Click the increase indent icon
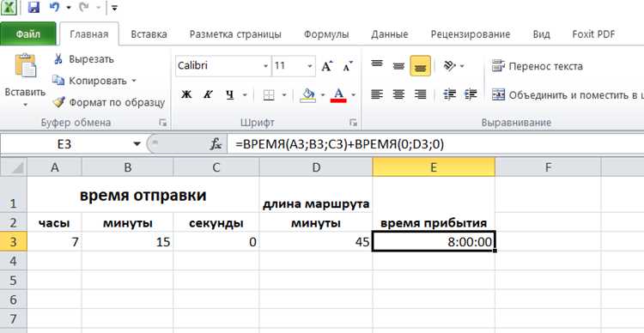The image size is (644, 333). [x=471, y=95]
